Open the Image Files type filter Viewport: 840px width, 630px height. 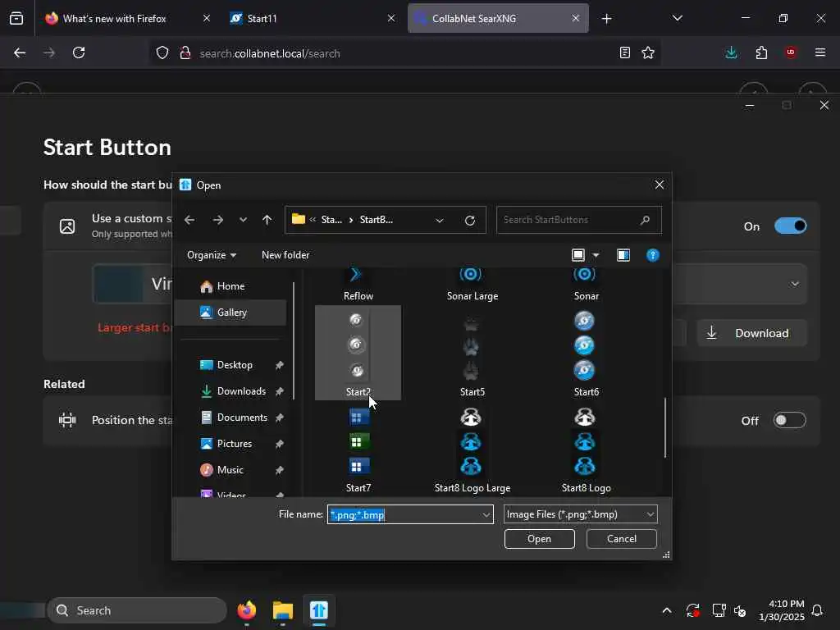pyautogui.click(x=580, y=514)
